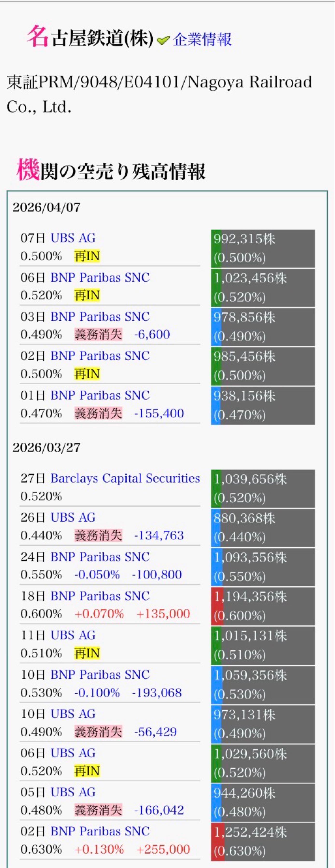The height and width of the screenshot is (868, 335).
Task: Click green bar beside 992,315株
Action: (x=216, y=249)
